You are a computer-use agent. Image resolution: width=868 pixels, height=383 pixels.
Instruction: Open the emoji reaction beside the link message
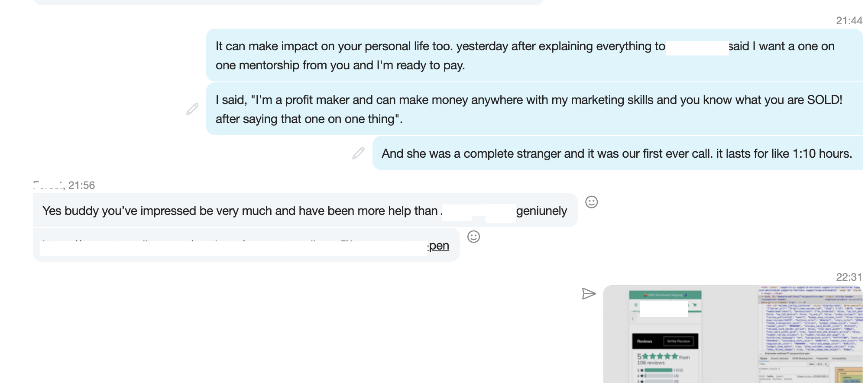pos(474,237)
